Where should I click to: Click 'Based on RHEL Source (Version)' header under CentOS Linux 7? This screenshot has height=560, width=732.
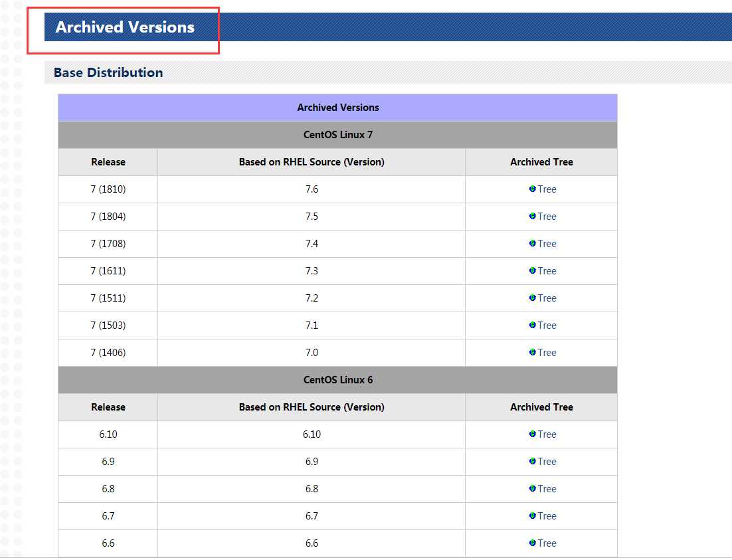click(x=312, y=162)
